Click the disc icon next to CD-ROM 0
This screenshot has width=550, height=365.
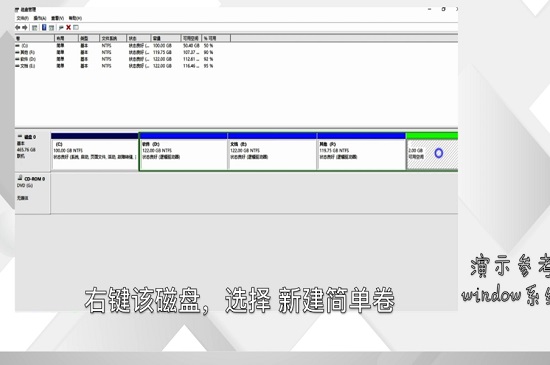tap(20, 178)
